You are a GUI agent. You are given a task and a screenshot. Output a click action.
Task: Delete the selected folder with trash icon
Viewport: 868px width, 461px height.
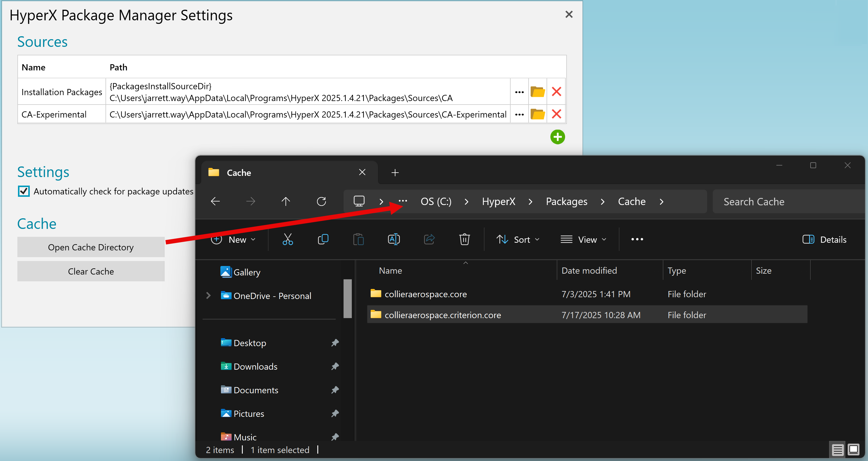tap(464, 239)
